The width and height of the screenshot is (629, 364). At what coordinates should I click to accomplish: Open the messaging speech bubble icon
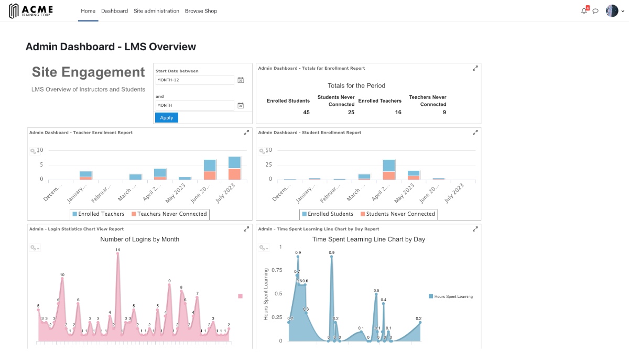click(x=594, y=10)
